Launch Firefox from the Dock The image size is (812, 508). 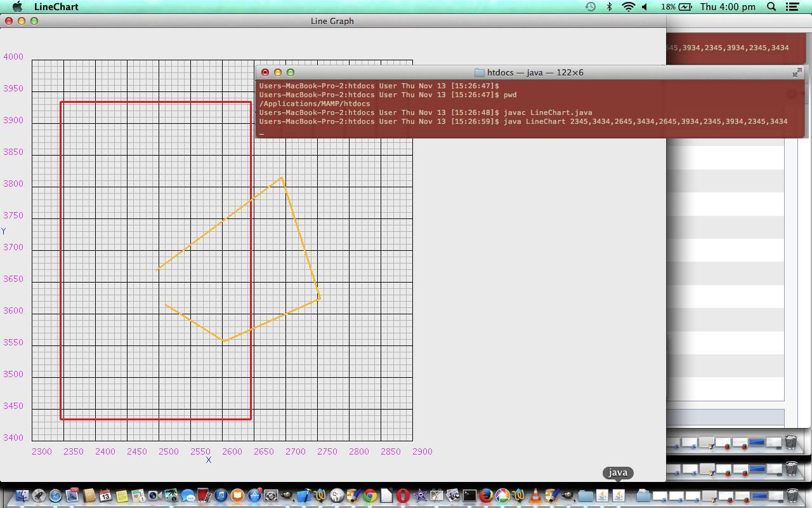coord(487,495)
